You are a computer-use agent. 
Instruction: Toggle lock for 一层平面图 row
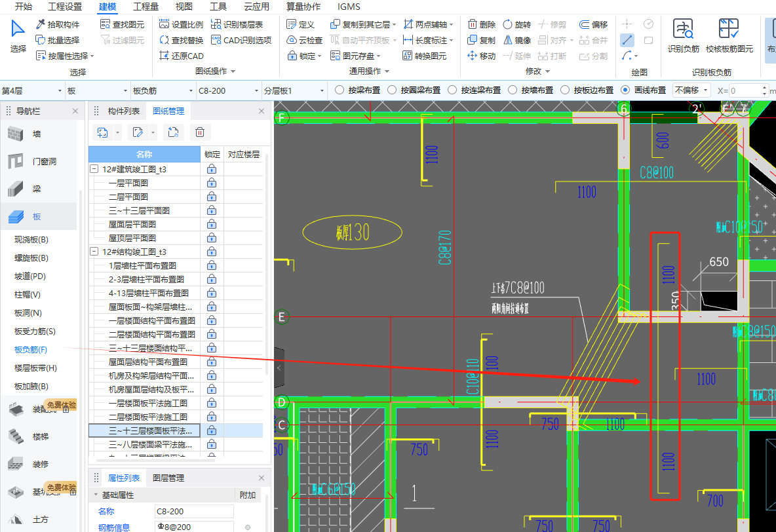[x=212, y=183]
